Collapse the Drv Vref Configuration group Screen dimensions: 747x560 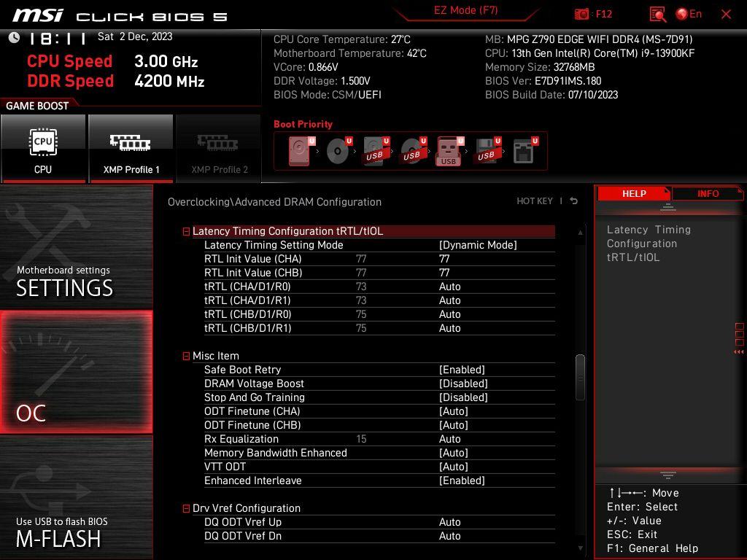coord(186,508)
